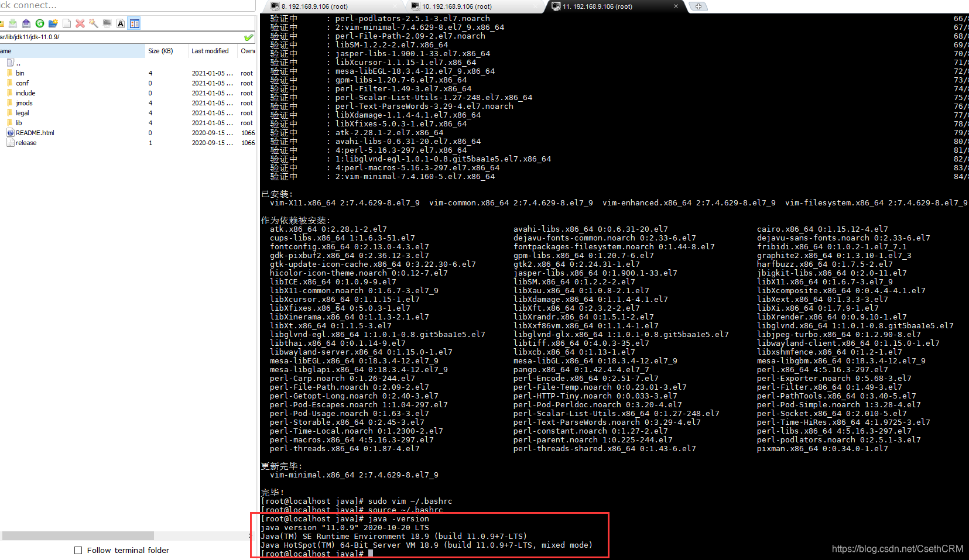Delete the selected remote item

point(80,23)
